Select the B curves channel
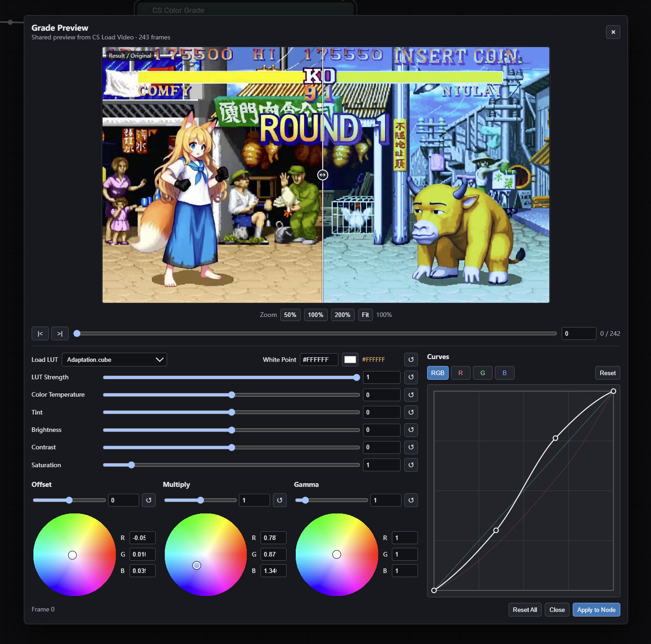The height and width of the screenshot is (644, 651). pos(505,373)
